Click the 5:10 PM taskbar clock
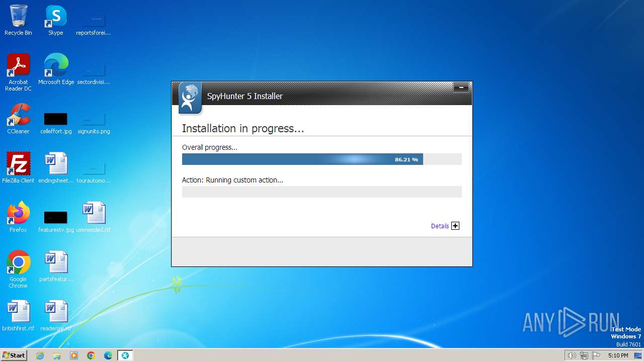 coord(618,355)
